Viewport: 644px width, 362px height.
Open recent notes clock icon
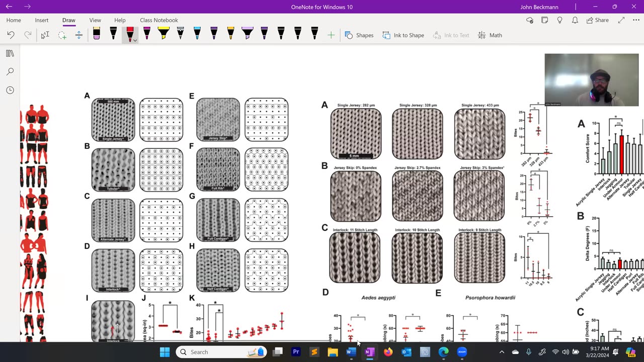pyautogui.click(x=10, y=90)
